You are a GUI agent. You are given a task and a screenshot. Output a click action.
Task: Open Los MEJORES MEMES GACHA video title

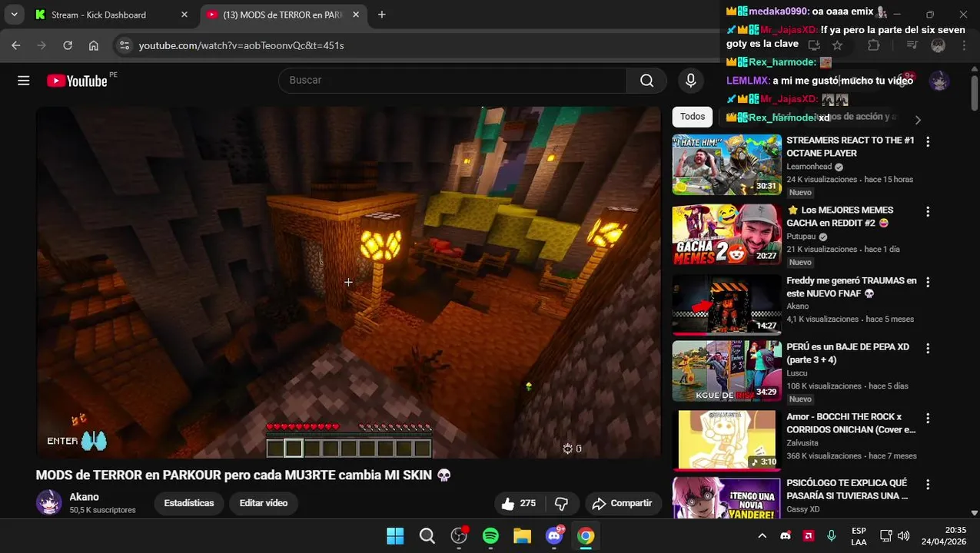pyautogui.click(x=840, y=217)
